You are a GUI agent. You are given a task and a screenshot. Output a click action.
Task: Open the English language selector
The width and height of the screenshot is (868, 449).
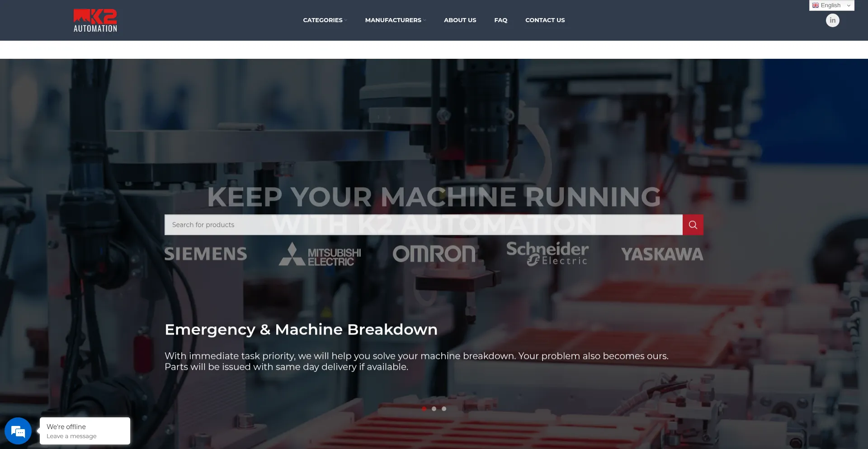tap(831, 5)
